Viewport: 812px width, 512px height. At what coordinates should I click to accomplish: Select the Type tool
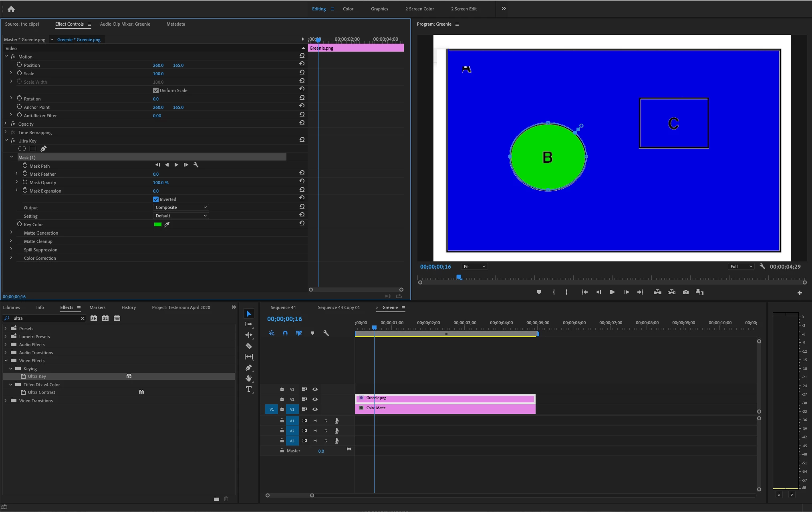tap(249, 389)
